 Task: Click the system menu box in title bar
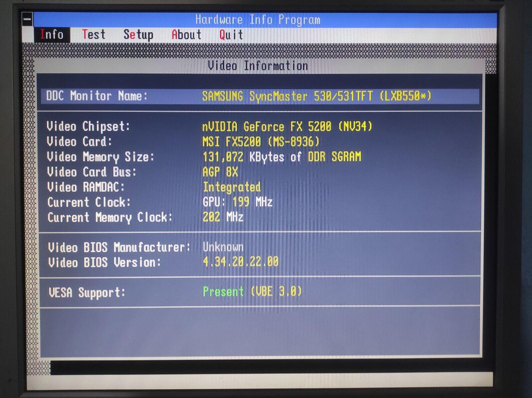27,19
